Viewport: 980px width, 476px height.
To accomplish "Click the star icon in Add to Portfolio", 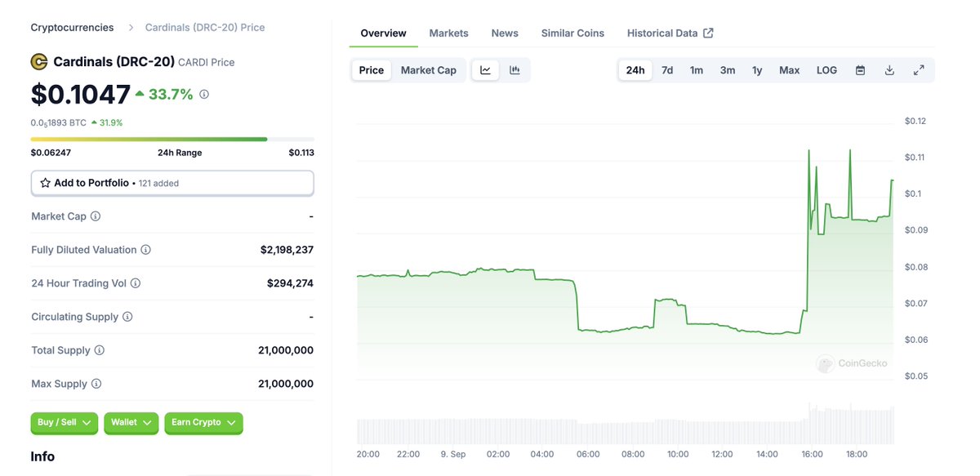I will tap(46, 183).
